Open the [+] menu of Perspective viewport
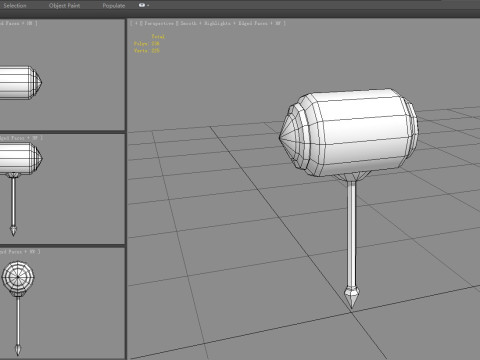The image size is (480, 360). click(x=136, y=23)
